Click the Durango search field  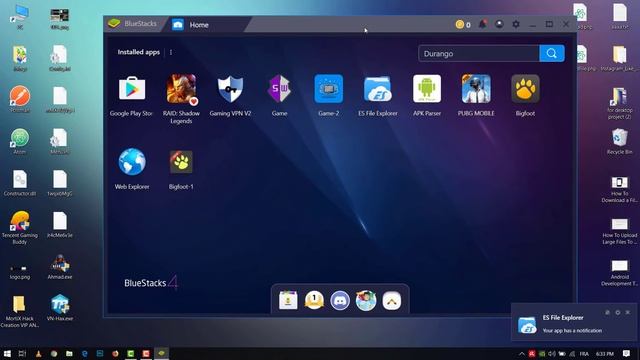tap(478, 53)
